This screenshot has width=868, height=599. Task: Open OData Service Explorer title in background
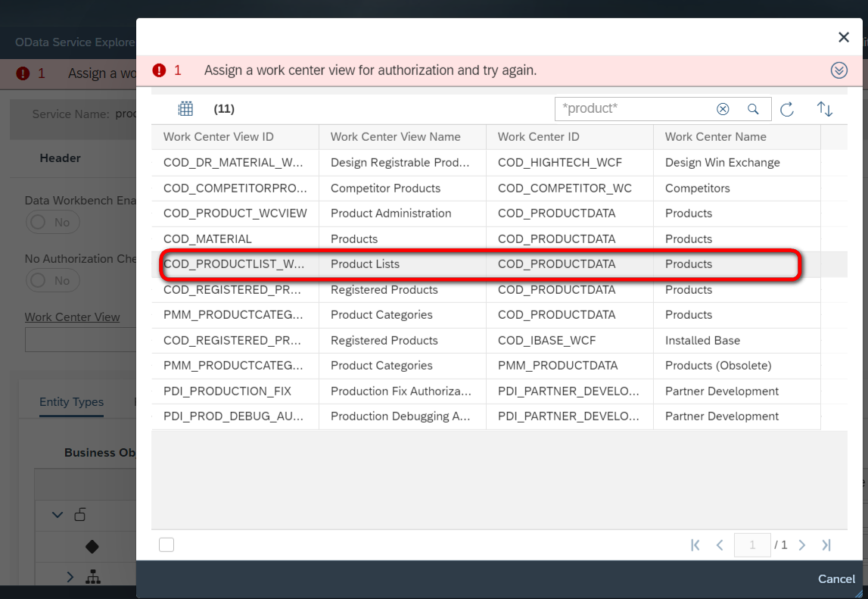click(75, 42)
